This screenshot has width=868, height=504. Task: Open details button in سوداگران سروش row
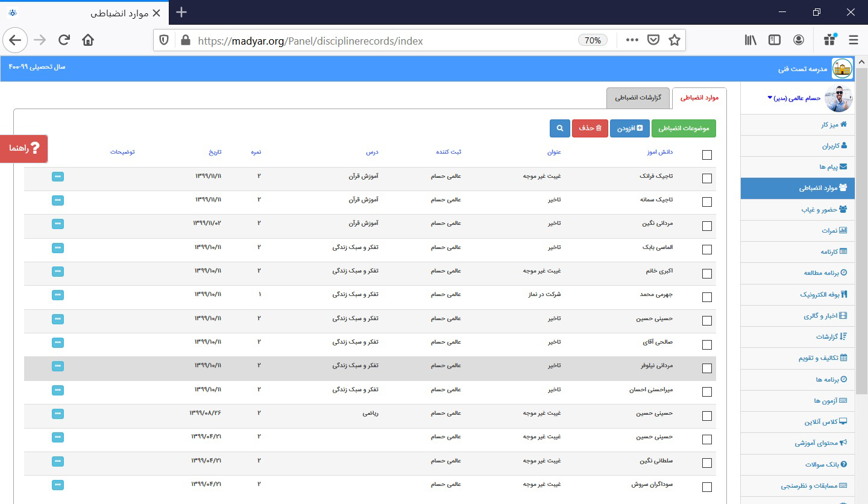(x=58, y=485)
